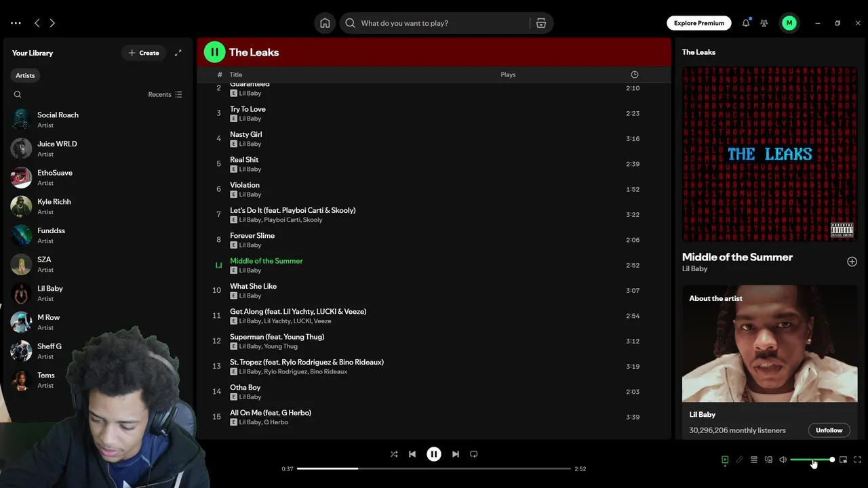Open The Leaks album cover art
This screenshot has height=488, width=868.
tap(770, 154)
